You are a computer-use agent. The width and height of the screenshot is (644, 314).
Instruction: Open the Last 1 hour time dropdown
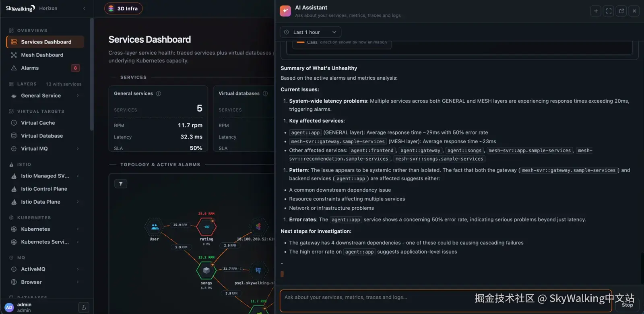click(x=310, y=32)
